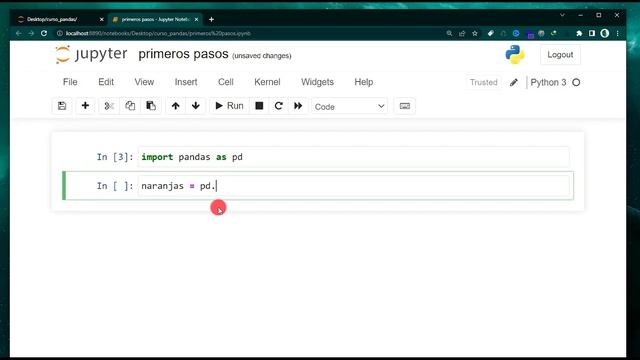Screen dimensions: 640x360
Task: Close the Desktop/curso_pandas browser tab
Action: 102,19
